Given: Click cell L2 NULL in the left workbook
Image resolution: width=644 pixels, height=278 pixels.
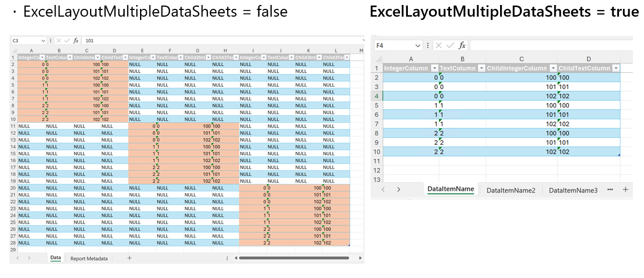Looking at the screenshot, I should (x=336, y=64).
